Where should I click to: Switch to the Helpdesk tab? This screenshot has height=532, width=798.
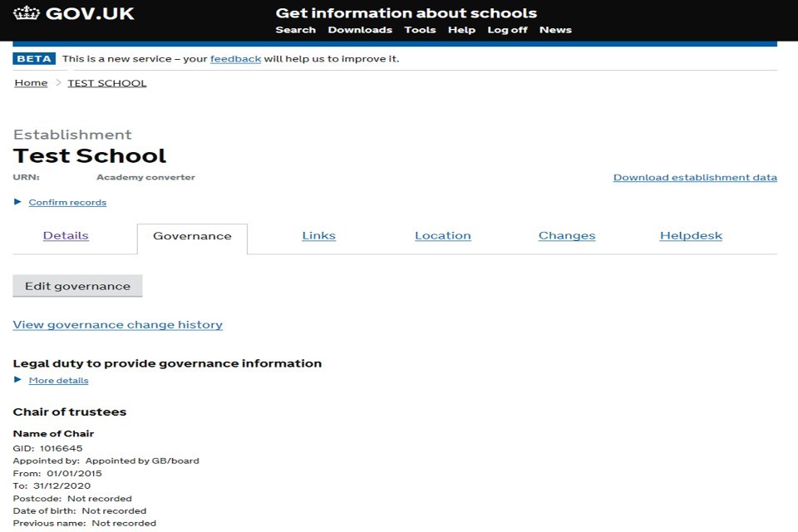691,236
